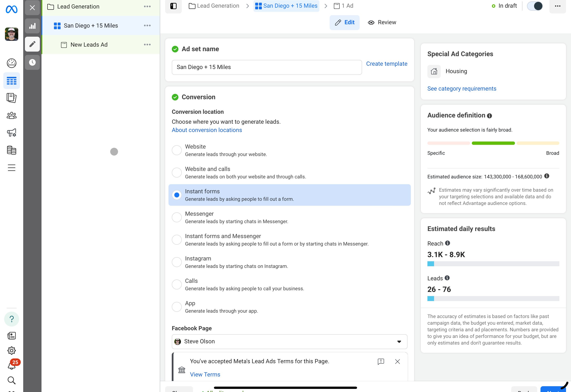571x392 pixels.
Task: Choose the Calls conversion location radio
Action: 177,284
